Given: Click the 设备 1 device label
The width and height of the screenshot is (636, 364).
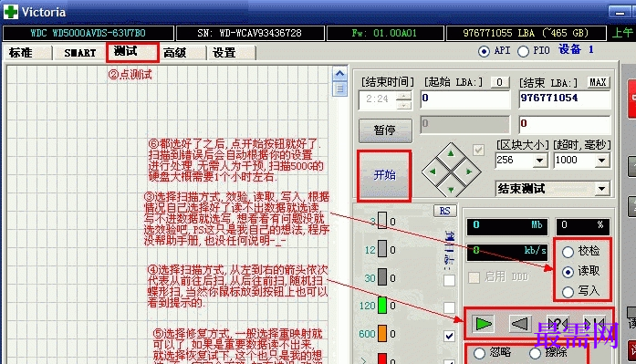Looking at the screenshot, I should click(576, 50).
